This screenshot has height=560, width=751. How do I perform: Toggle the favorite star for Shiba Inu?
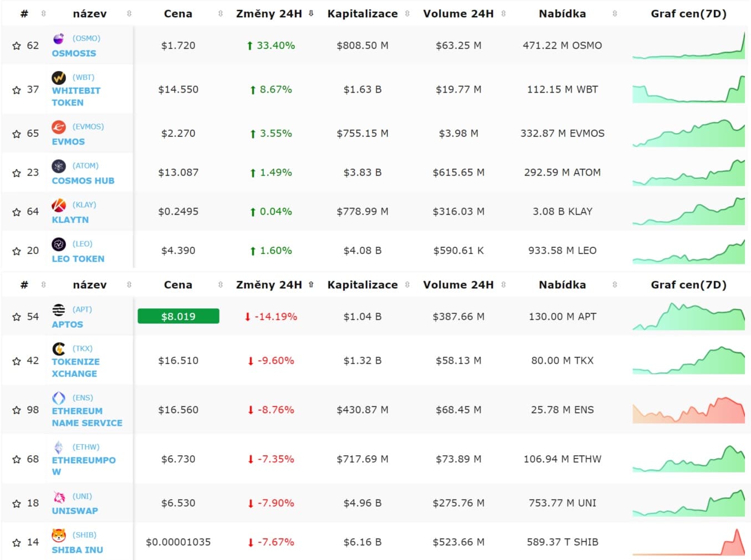[x=17, y=542]
